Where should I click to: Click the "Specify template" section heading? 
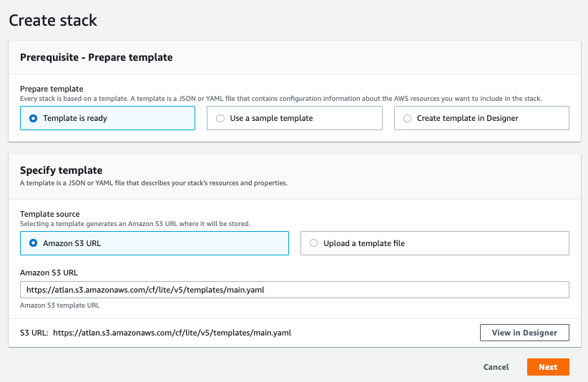(62, 170)
